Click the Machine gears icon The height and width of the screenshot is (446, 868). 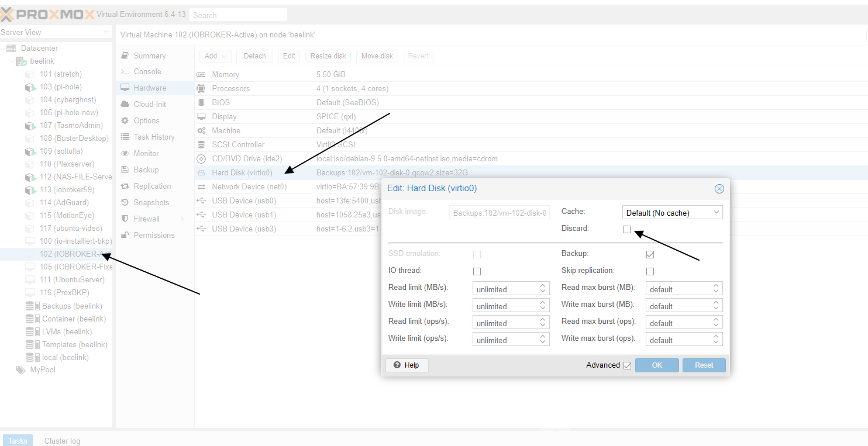[201, 130]
